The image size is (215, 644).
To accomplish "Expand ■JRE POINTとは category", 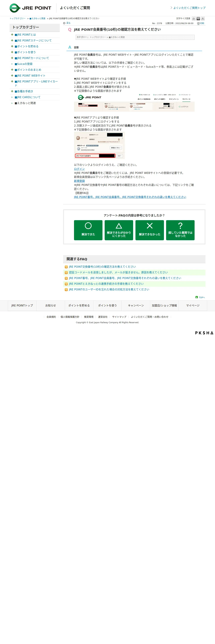I will (x=12, y=34).
